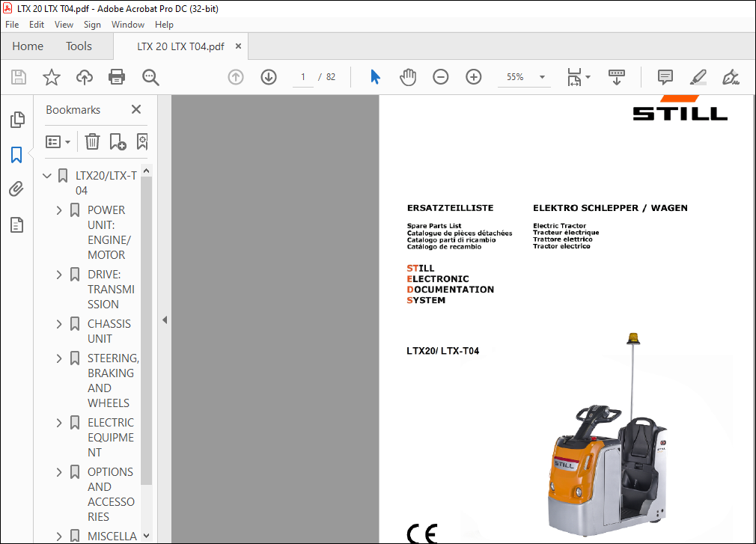Add a comment with the note icon
The width and height of the screenshot is (756, 544).
[x=665, y=77]
